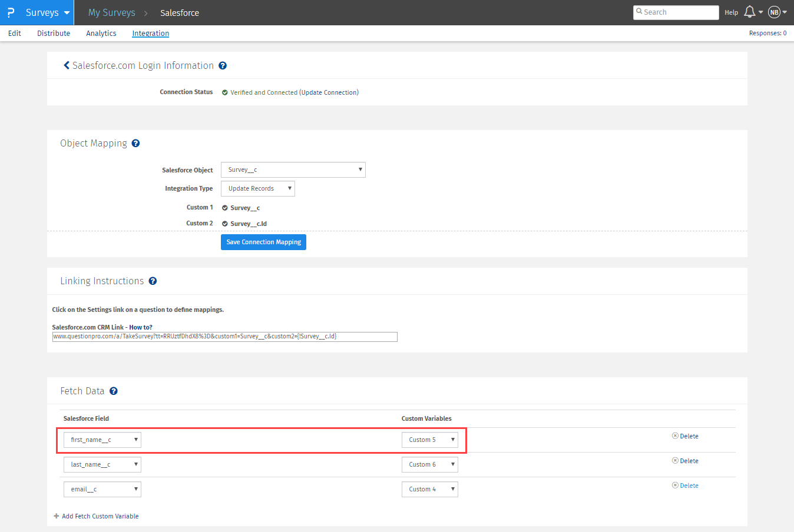Click the Update Connection link
794x532 pixels.
[329, 92]
